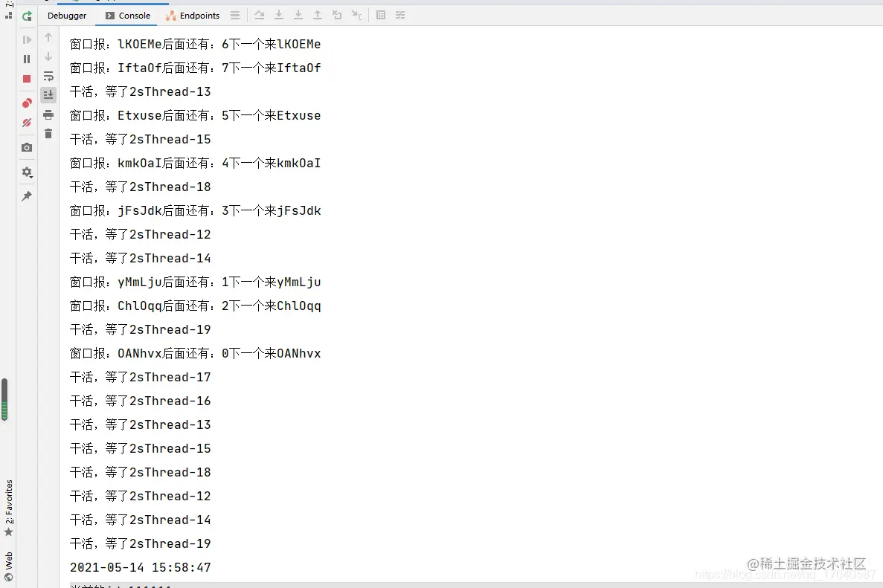Image resolution: width=883 pixels, height=588 pixels.
Task: Click the jFsJdk console output line
Action: pyautogui.click(x=195, y=210)
